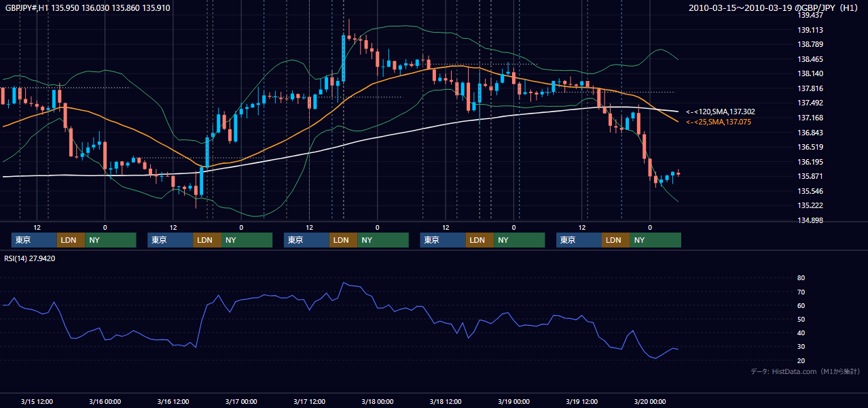The image size is (868, 408).
Task: Click the orange 25 SMA 137.075 label
Action: click(x=719, y=122)
